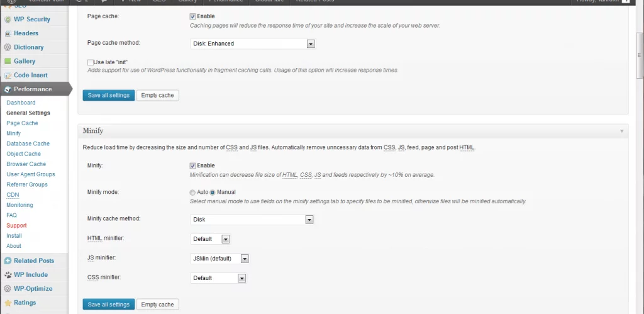Open the Dictionary gear icon

8,47
